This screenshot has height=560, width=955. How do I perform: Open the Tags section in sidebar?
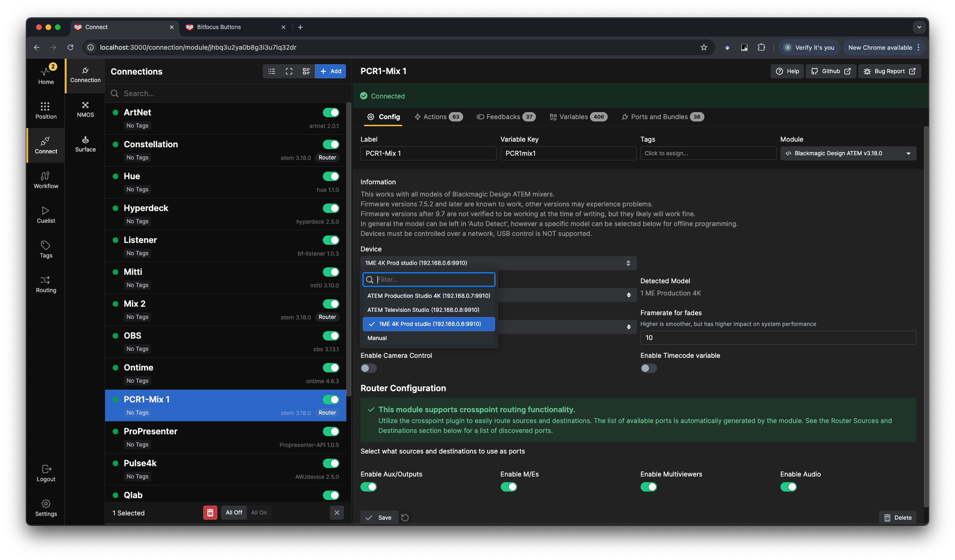click(x=46, y=249)
